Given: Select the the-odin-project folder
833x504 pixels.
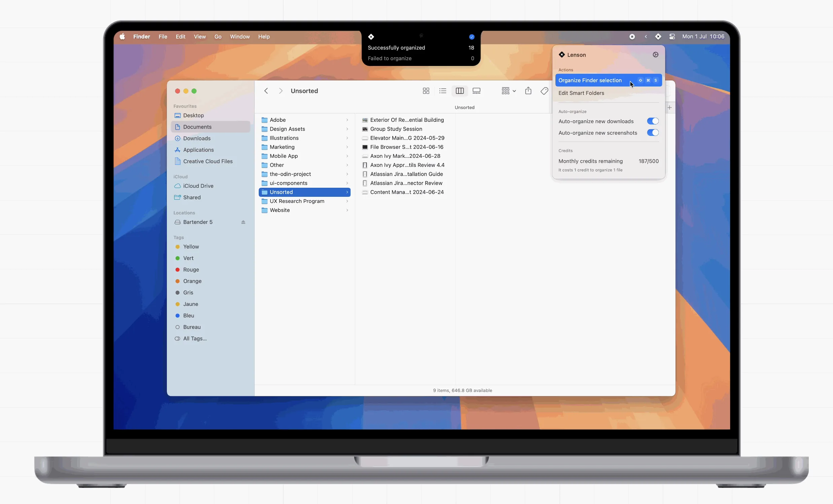Looking at the screenshot, I should [x=304, y=174].
